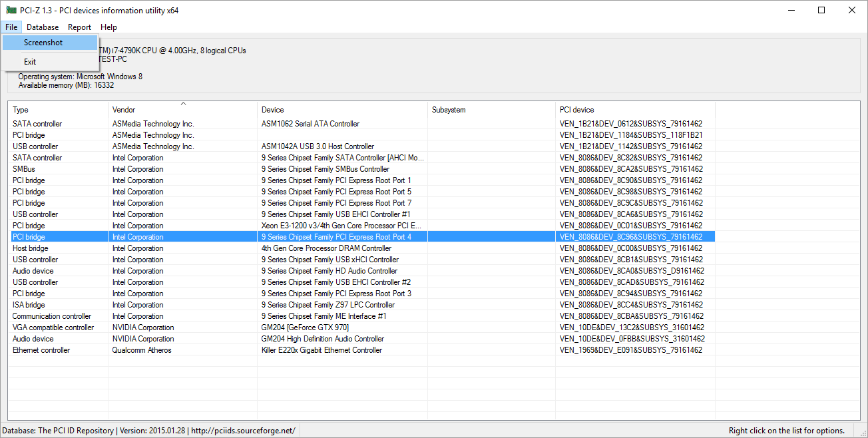868x438 pixels.
Task: Click ASMedia vendor in the ASM1062 row
Action: click(153, 124)
